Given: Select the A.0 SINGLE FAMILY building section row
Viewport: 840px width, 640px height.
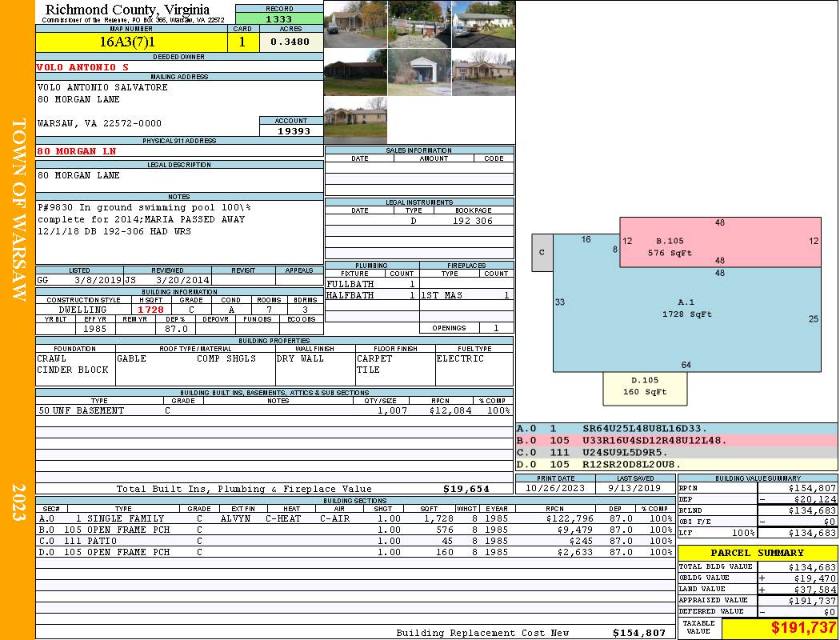Looking at the screenshot, I should pyautogui.click(x=355, y=518).
